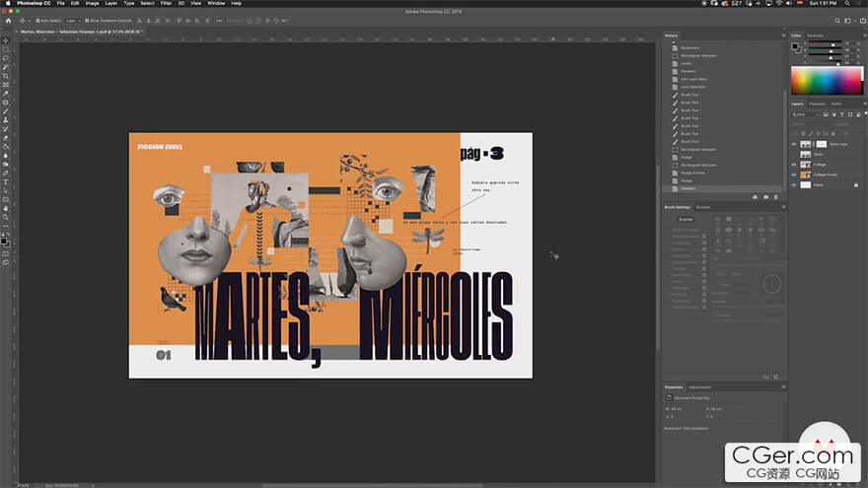This screenshot has height=488, width=868.
Task: Select the Lasso tool
Action: click(6, 58)
